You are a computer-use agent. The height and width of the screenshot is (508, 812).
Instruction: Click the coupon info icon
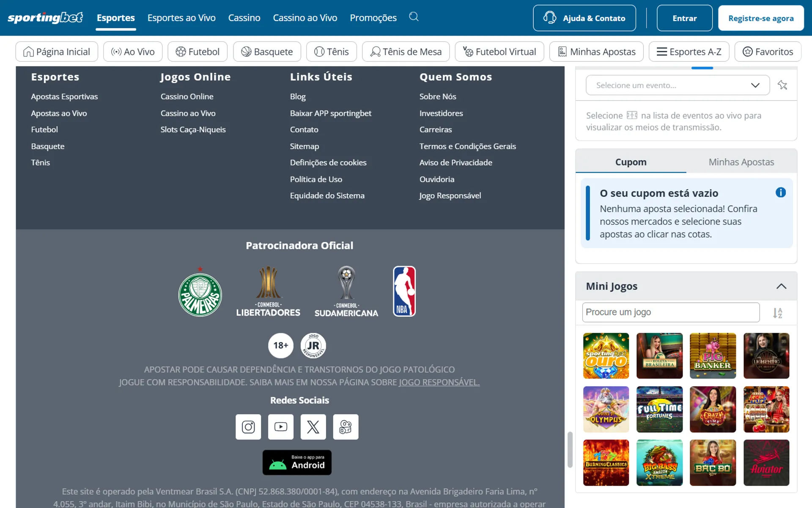pyautogui.click(x=781, y=193)
